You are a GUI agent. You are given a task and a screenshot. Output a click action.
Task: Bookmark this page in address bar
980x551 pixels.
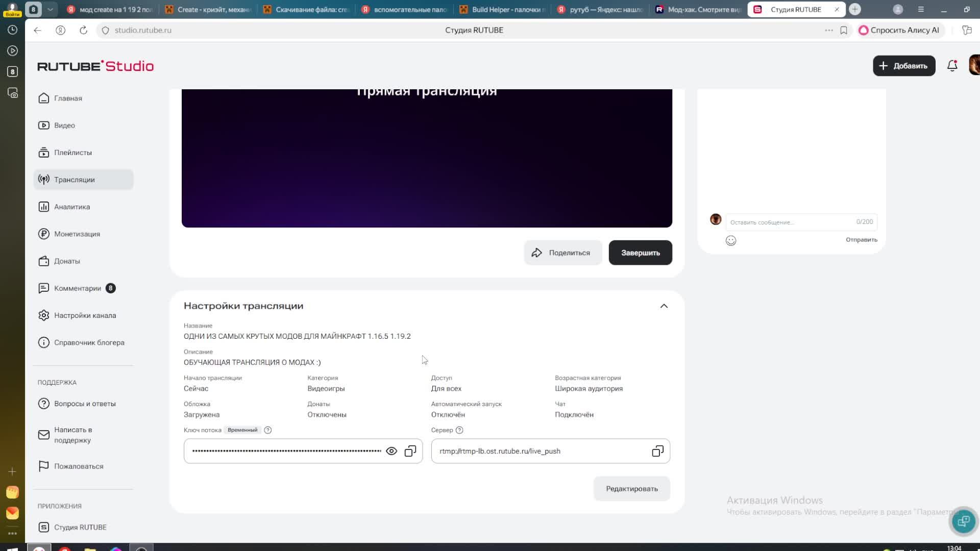click(844, 30)
